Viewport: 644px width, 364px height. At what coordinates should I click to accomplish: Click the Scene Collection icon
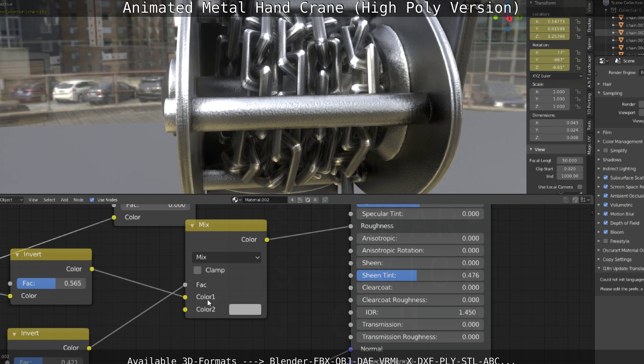click(606, 3)
